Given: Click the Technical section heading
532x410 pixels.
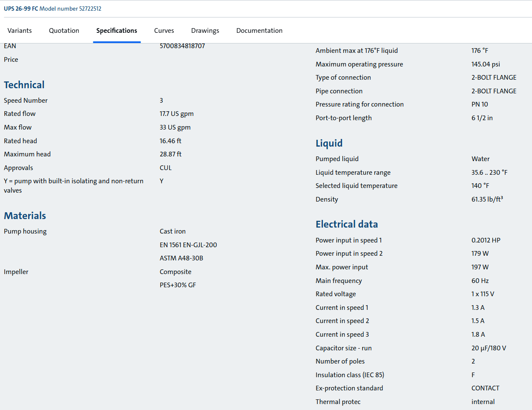Looking at the screenshot, I should click(x=24, y=85).
